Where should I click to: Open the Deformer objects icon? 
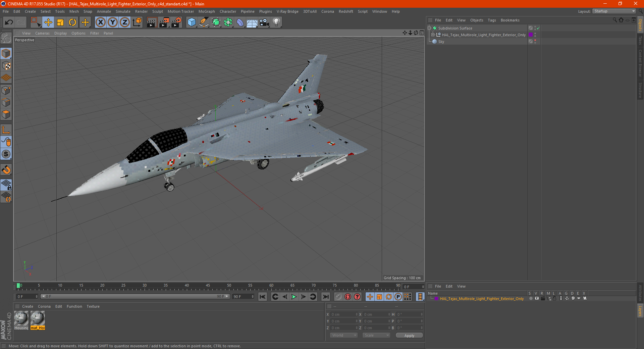click(240, 22)
